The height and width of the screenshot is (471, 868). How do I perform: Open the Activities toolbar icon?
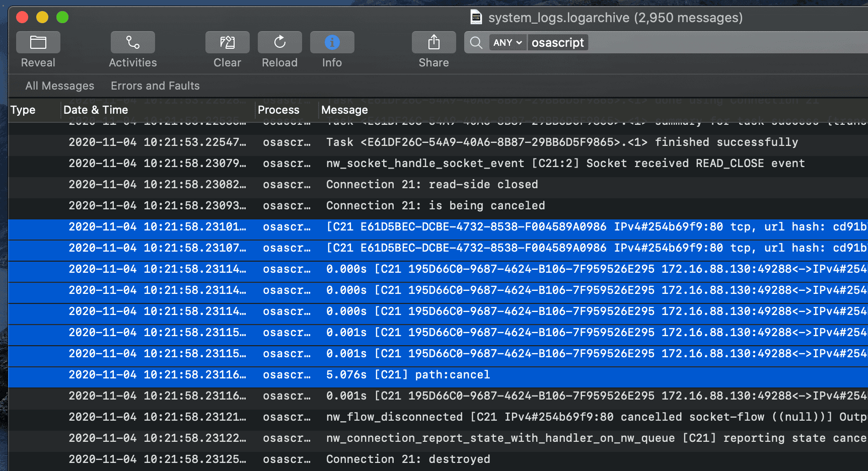133,42
